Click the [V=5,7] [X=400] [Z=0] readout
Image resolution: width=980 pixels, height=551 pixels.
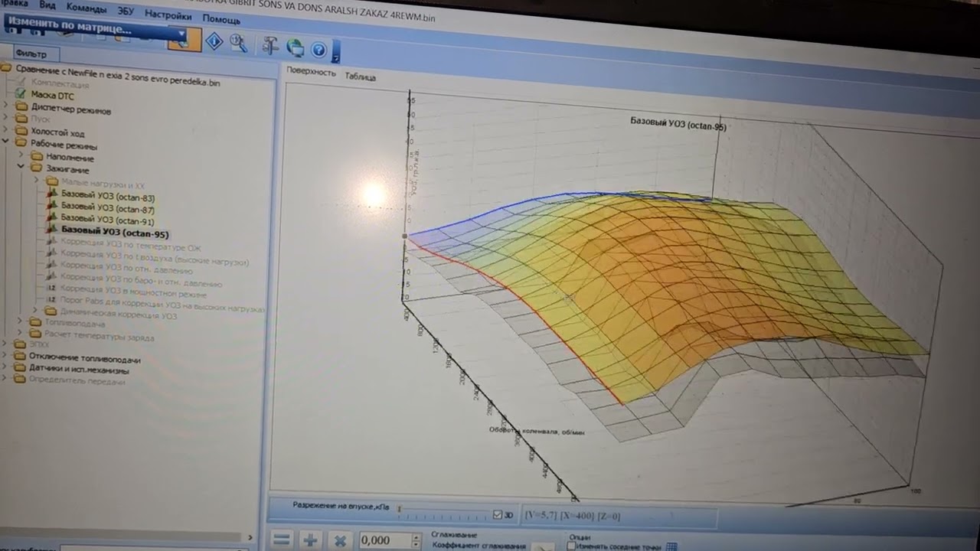(573, 517)
